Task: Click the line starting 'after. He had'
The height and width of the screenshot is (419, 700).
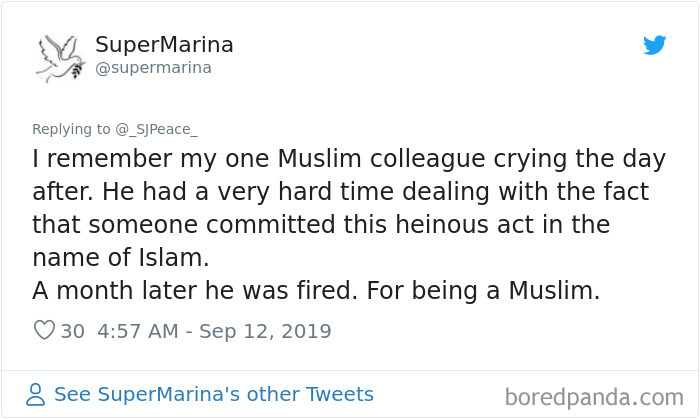Action: tap(340, 191)
